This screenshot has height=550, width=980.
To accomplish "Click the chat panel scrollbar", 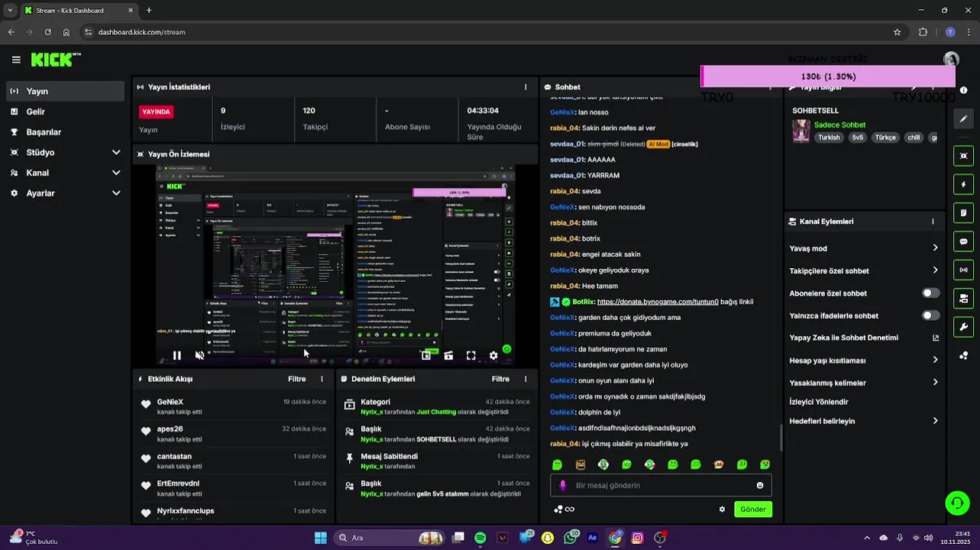I will tap(780, 438).
